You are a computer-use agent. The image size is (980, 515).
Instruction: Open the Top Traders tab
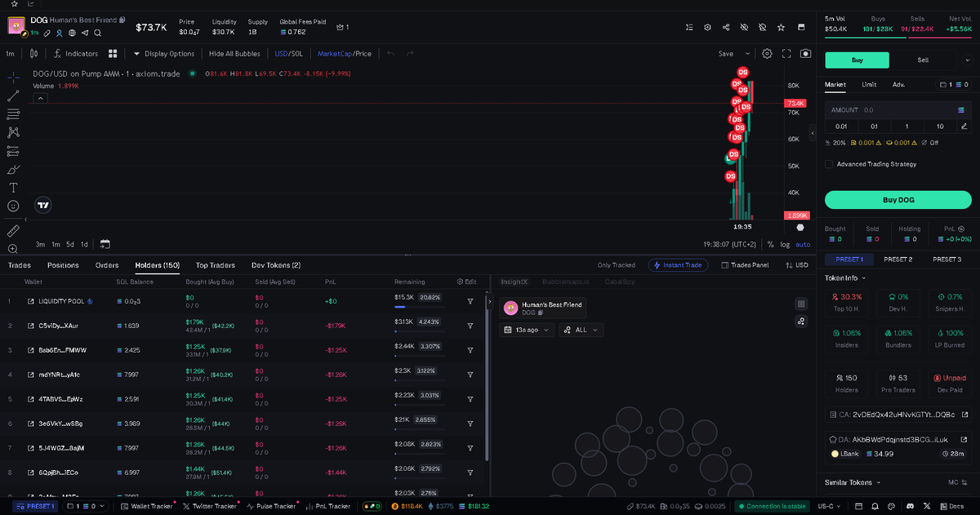216,265
